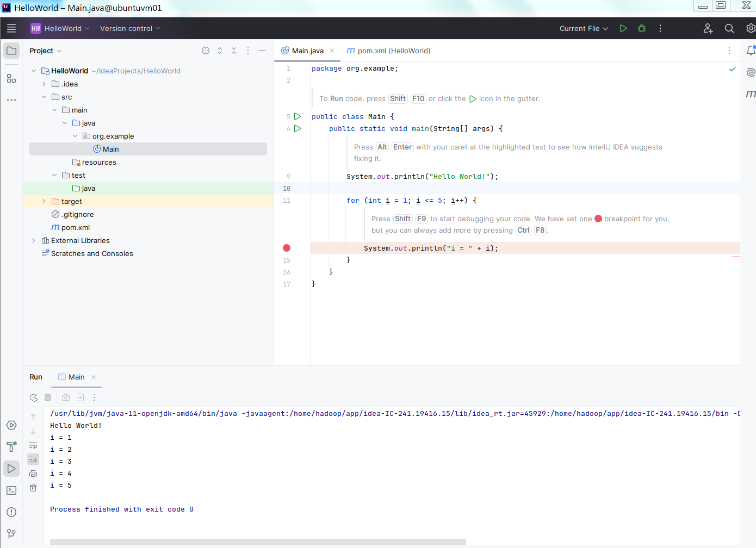
Task: Open editor tabs options menu
Action: point(729,51)
